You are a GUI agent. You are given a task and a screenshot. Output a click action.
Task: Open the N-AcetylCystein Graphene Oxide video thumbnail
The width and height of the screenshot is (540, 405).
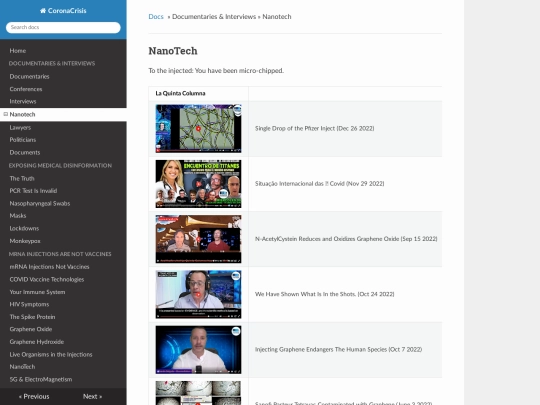coord(198,239)
